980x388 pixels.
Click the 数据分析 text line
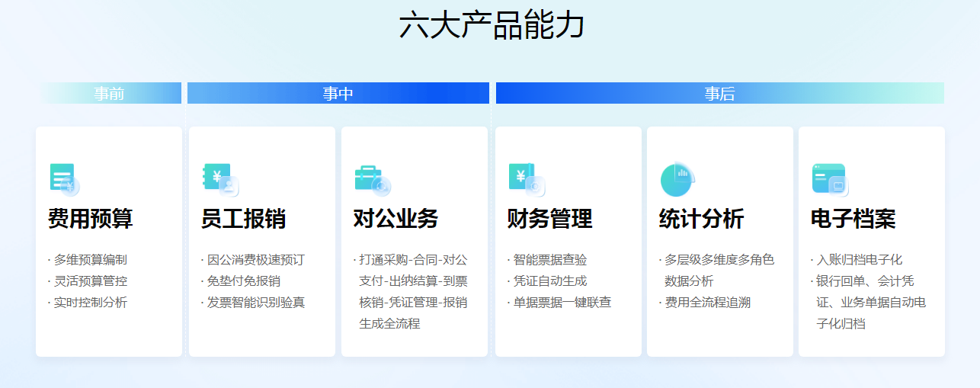pos(690,281)
